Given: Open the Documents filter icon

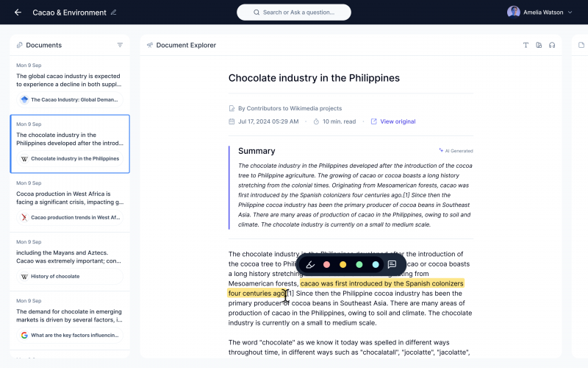Looking at the screenshot, I should tap(120, 45).
